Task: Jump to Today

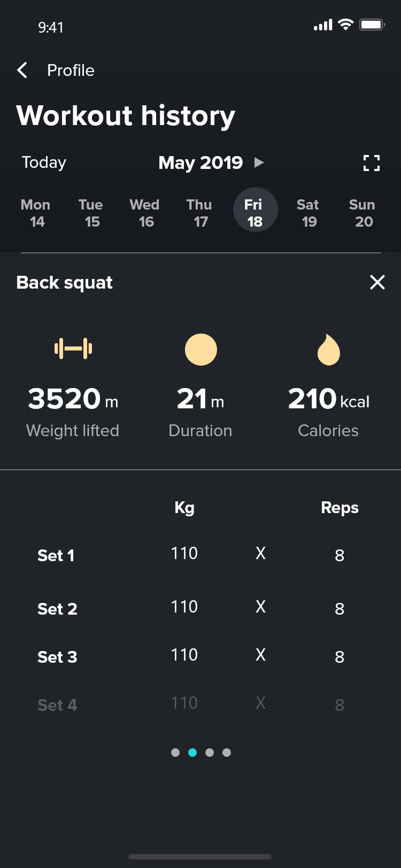Action: (44, 162)
